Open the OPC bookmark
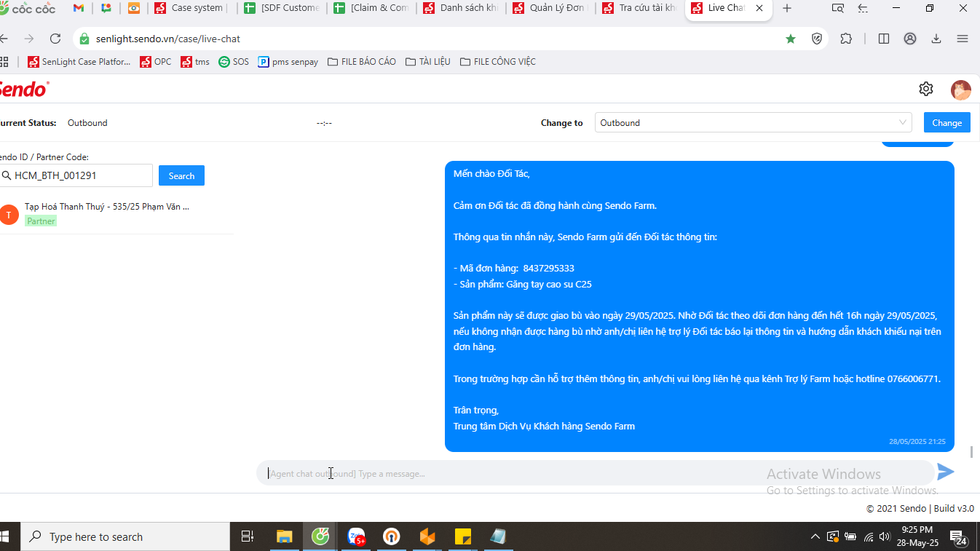980x551 pixels. tap(156, 62)
